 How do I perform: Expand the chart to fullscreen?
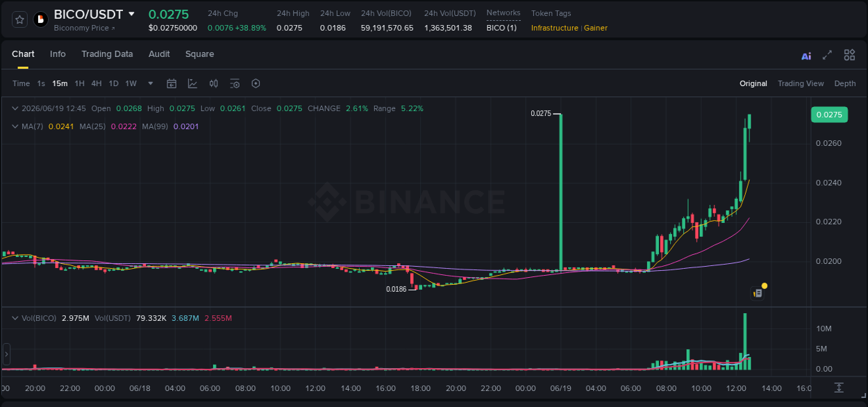(x=827, y=55)
